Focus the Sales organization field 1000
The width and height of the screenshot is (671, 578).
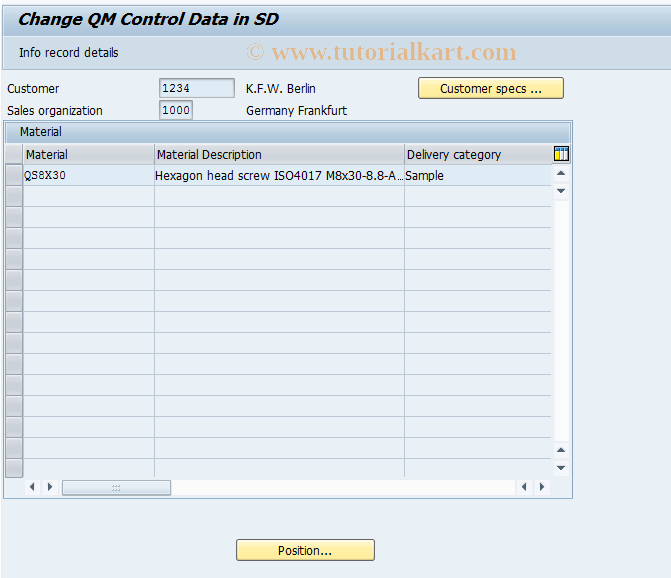176,110
